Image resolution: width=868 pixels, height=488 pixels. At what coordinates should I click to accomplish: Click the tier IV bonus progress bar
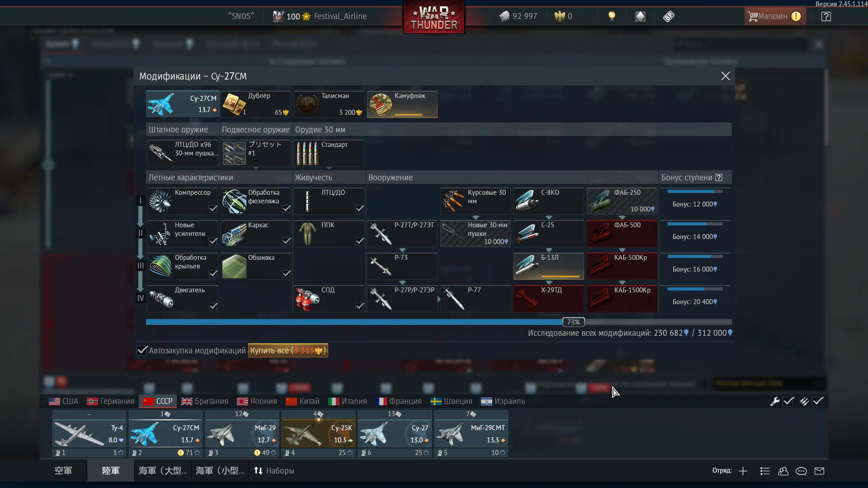point(695,289)
